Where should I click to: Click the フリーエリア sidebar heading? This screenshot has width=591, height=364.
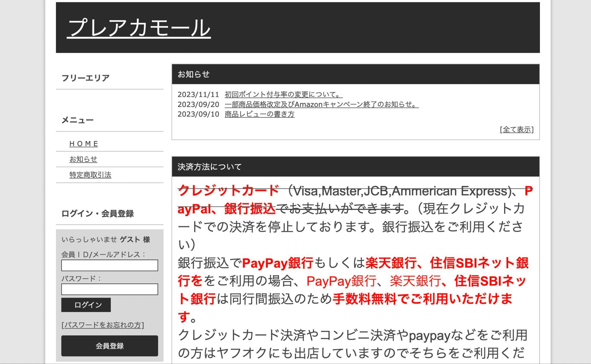(x=85, y=78)
